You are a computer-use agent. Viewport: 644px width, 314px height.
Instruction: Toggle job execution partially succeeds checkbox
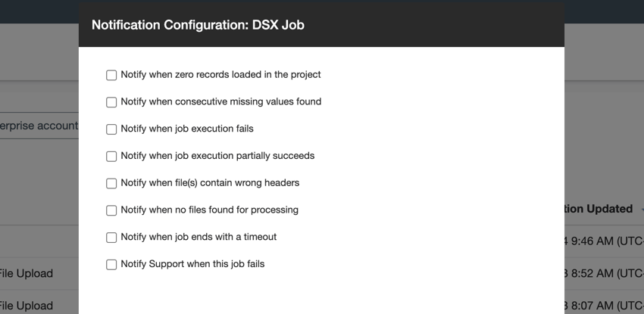point(111,157)
